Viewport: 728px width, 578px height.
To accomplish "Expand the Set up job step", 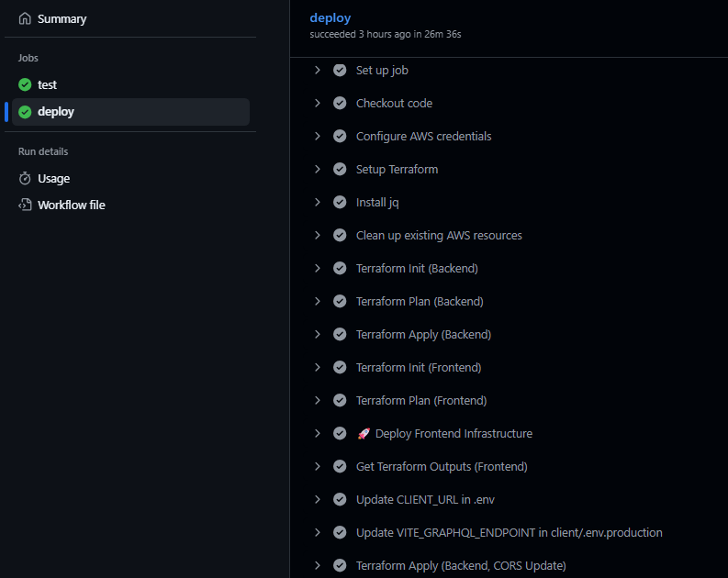I will tap(318, 70).
